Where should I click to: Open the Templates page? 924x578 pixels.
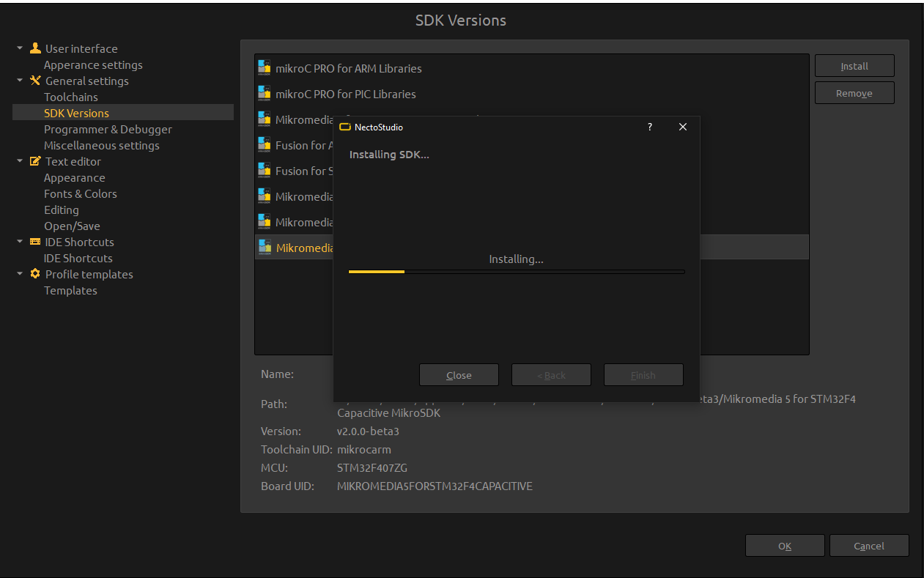click(70, 290)
